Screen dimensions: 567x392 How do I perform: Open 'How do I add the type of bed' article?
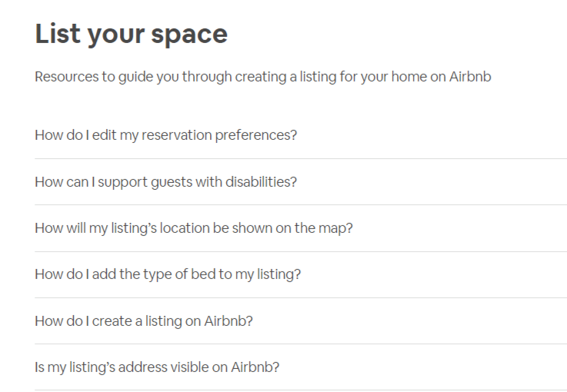[x=168, y=274]
